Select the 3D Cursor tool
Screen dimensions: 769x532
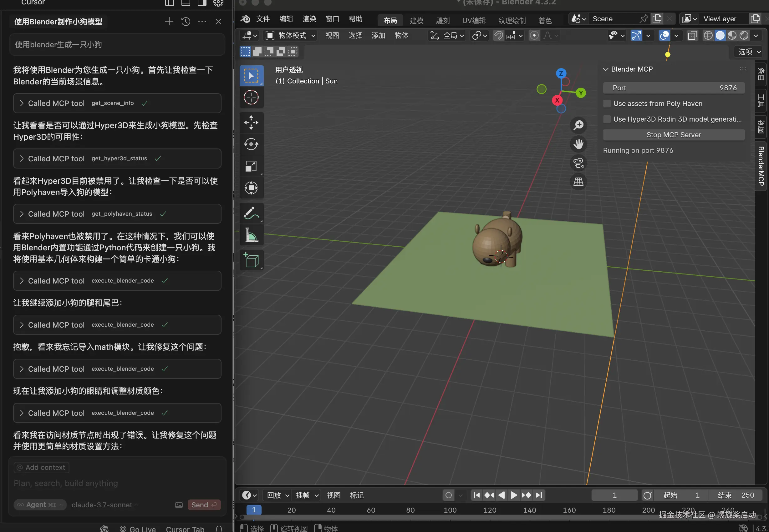point(251,97)
